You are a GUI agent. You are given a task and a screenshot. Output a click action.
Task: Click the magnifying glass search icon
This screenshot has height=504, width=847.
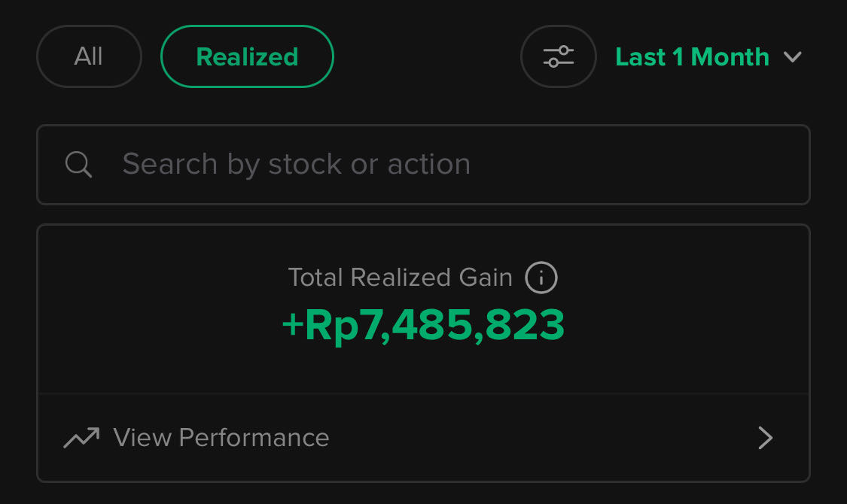click(x=78, y=164)
